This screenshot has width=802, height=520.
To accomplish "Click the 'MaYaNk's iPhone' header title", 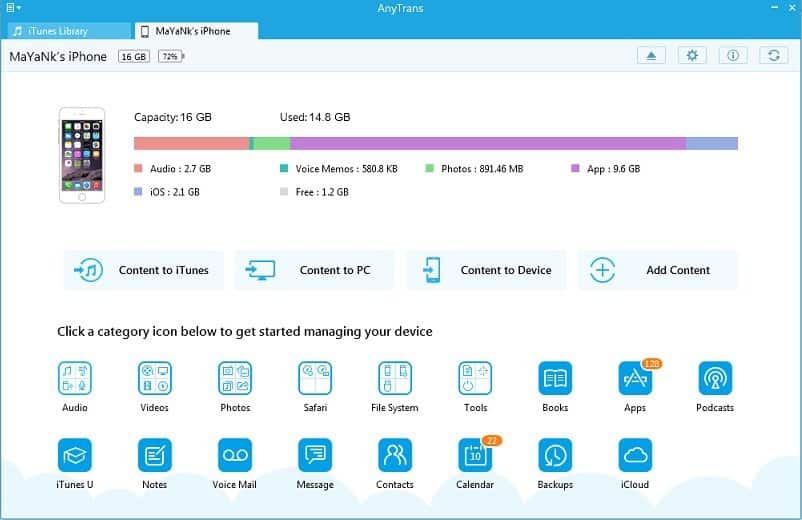I will pyautogui.click(x=58, y=56).
